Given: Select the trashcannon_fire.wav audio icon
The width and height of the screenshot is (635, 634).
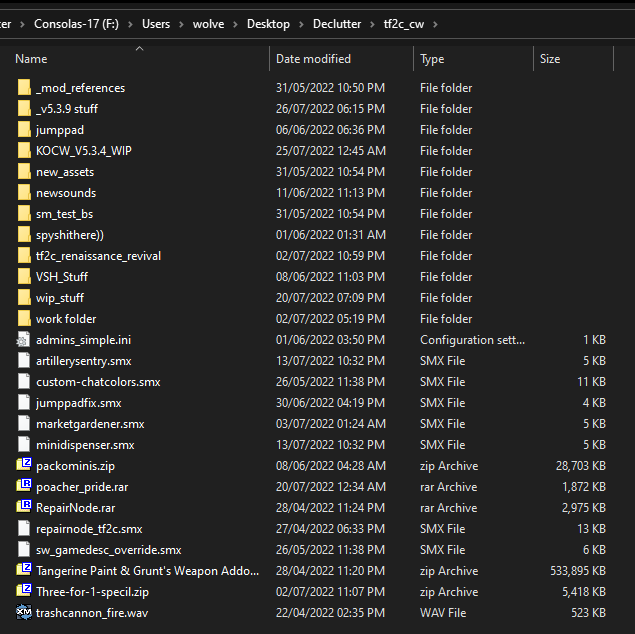Looking at the screenshot, I should click(x=24, y=613).
